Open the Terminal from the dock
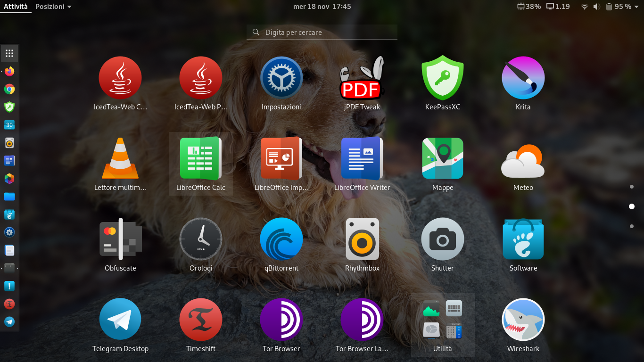Image resolution: width=644 pixels, height=362 pixels. tap(9, 268)
